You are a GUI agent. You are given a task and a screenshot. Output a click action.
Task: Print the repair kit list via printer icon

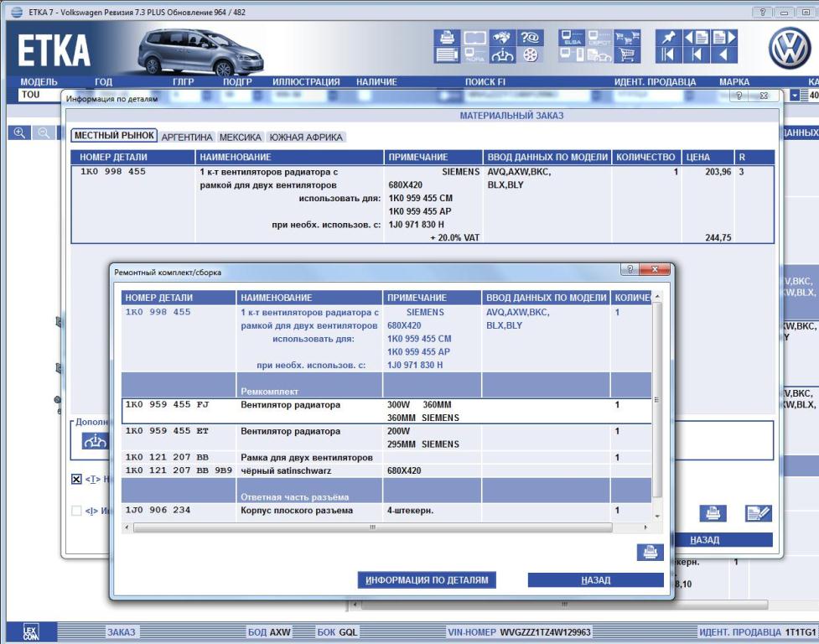coord(651,552)
